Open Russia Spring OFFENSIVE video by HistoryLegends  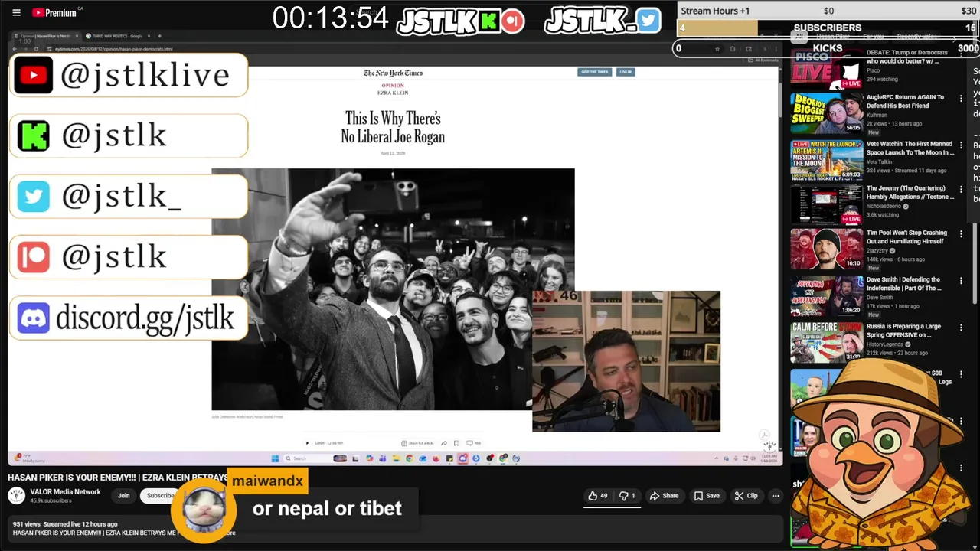tap(903, 331)
